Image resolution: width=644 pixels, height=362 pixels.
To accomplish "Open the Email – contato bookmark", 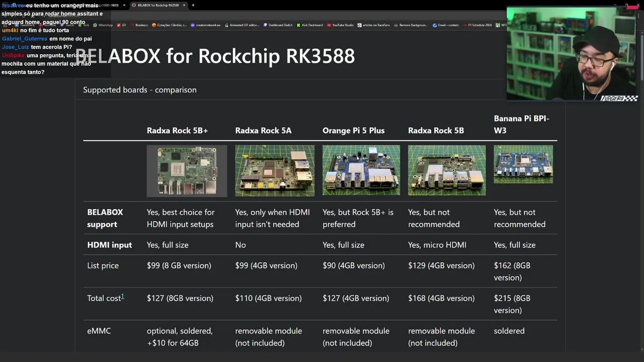I will 446,25.
